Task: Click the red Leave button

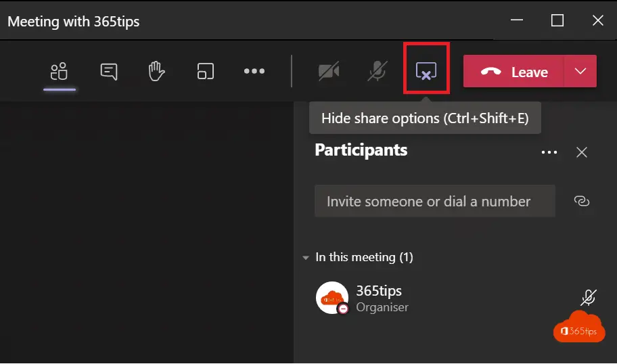Action: (x=513, y=71)
